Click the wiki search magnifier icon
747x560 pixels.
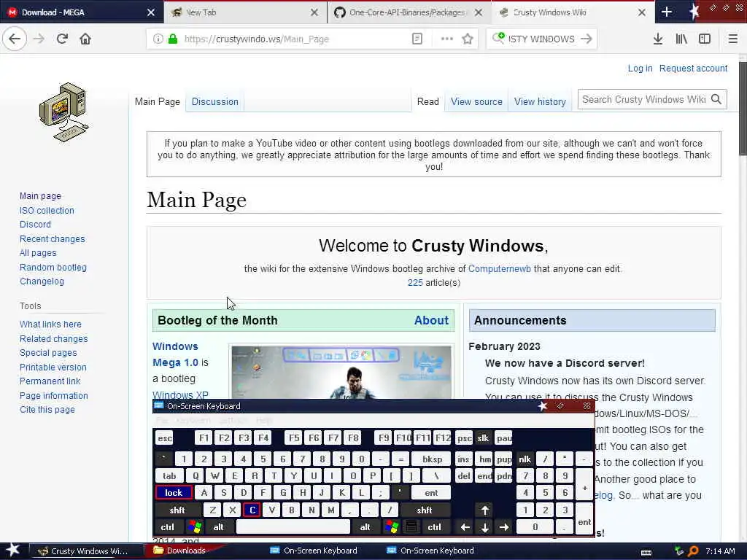tap(716, 99)
